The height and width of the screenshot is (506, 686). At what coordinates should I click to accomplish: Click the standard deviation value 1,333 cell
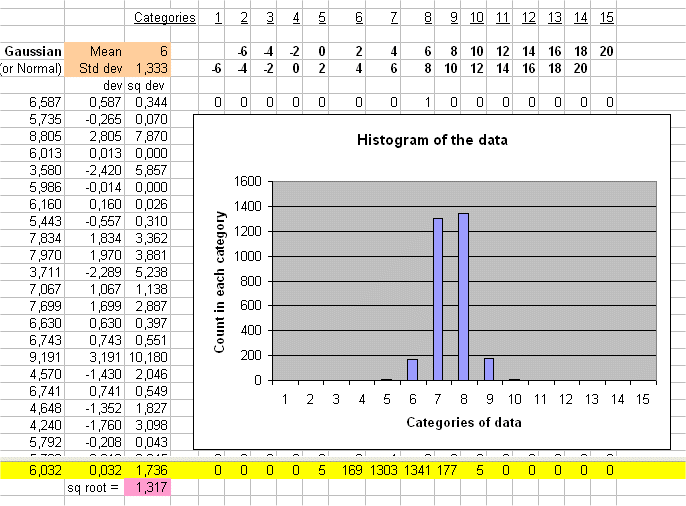(x=152, y=68)
